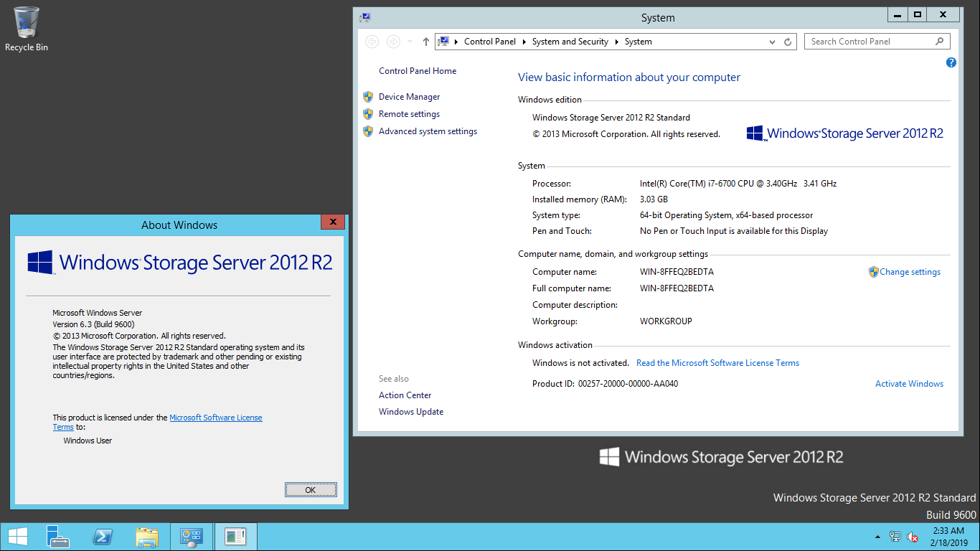Maximize the System window
Image resolution: width=980 pixels, height=551 pixels.
pyautogui.click(x=917, y=14)
